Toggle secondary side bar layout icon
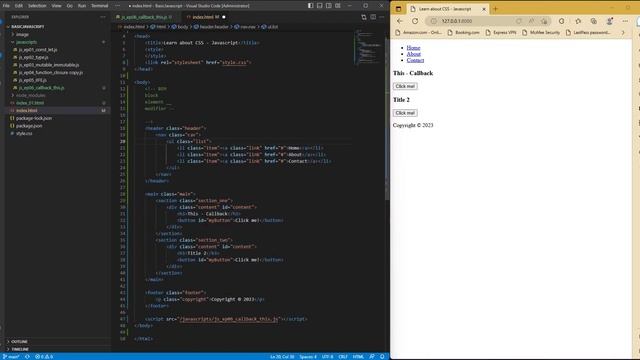The width and height of the screenshot is (640, 360). 329,6
